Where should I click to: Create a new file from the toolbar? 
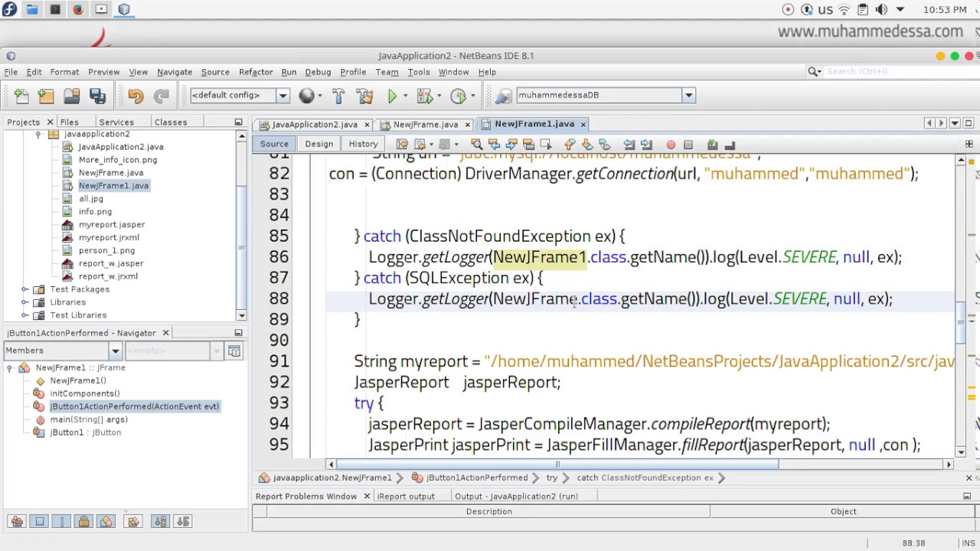[x=21, y=95]
